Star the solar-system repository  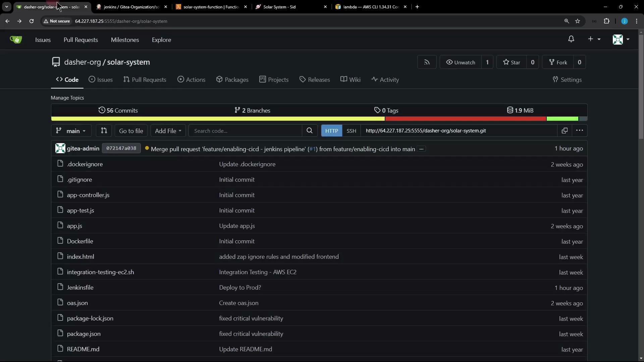click(x=512, y=62)
